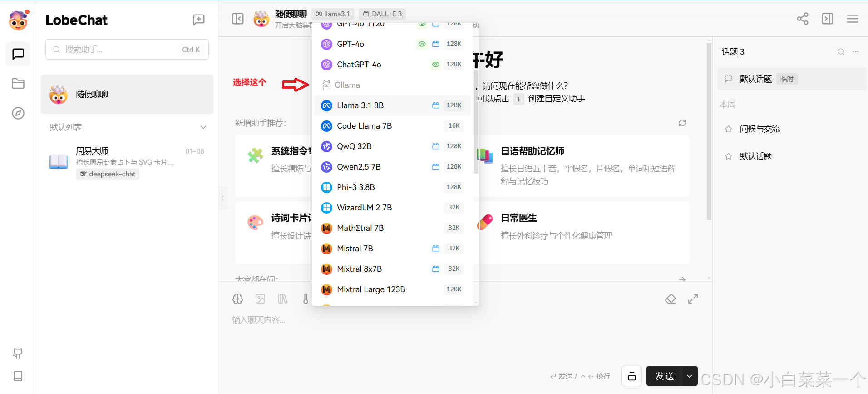868x394 pixels.
Task: Click the knowledge base icon in the input toolbar
Action: [283, 299]
